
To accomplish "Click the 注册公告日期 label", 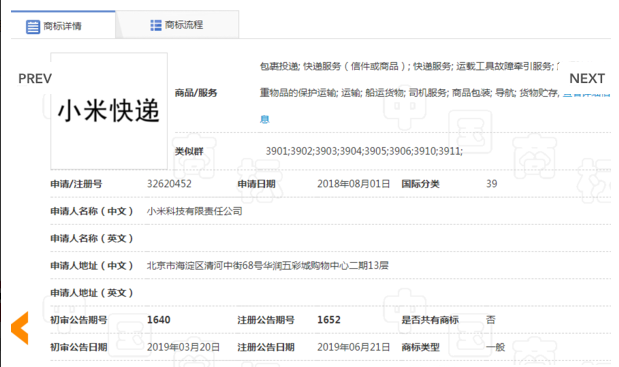I will click(x=266, y=347).
